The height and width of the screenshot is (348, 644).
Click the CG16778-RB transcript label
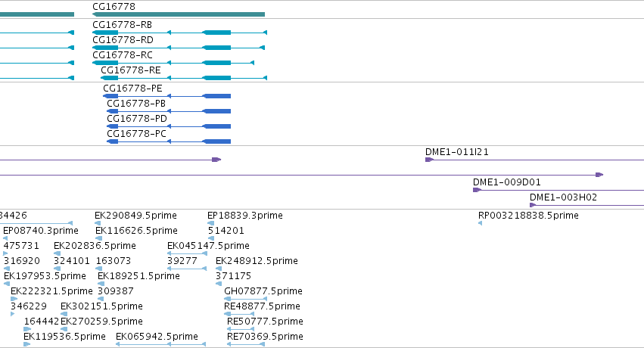tap(123, 25)
